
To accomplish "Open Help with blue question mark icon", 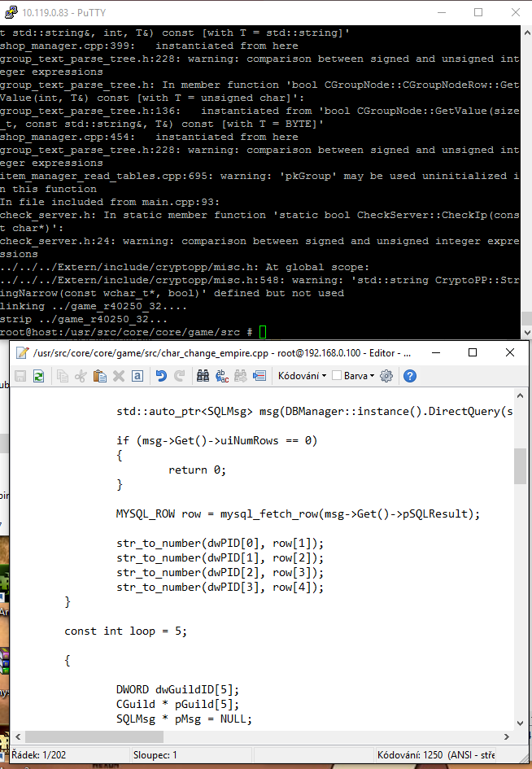I will 410,376.
